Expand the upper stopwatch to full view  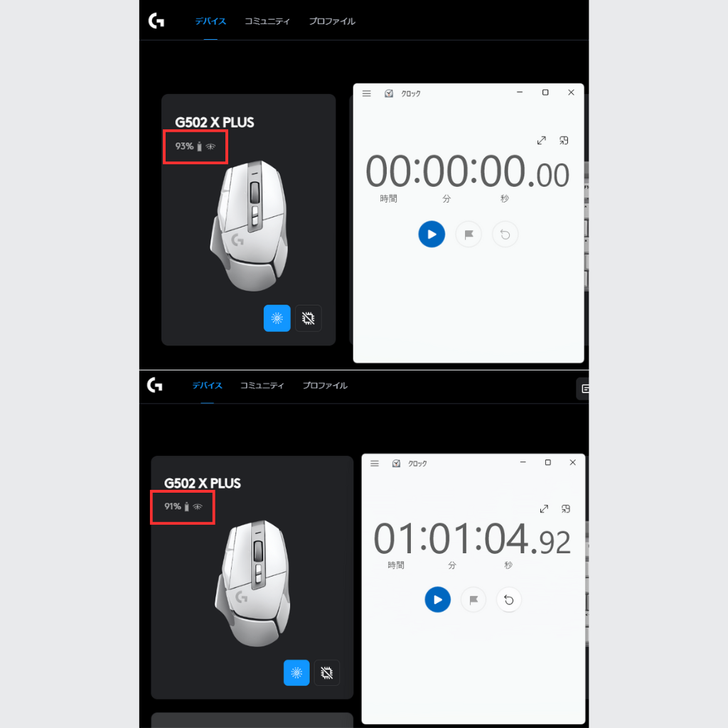click(541, 140)
